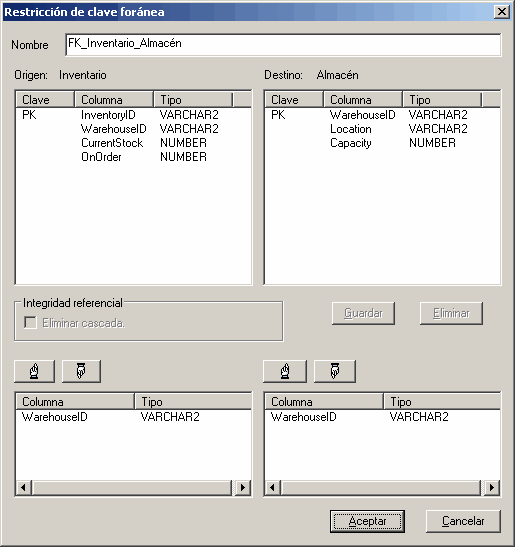
Task: Click right scroll arrow of lower Origen list
Action: (x=243, y=487)
